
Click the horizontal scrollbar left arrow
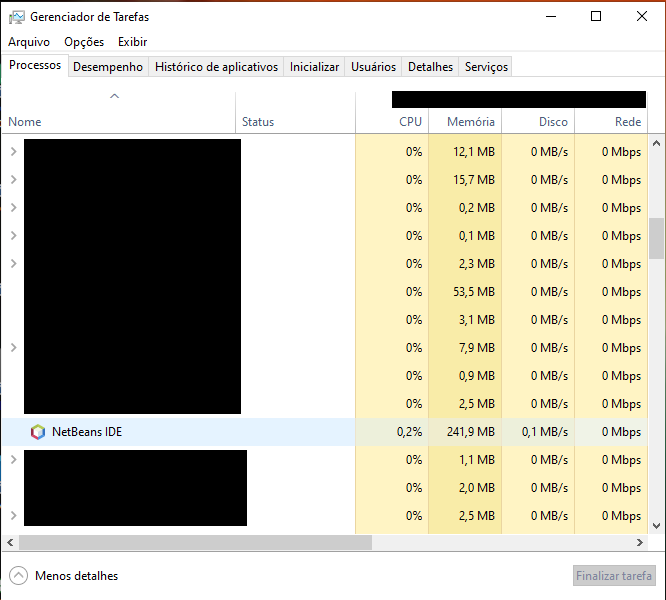10,542
